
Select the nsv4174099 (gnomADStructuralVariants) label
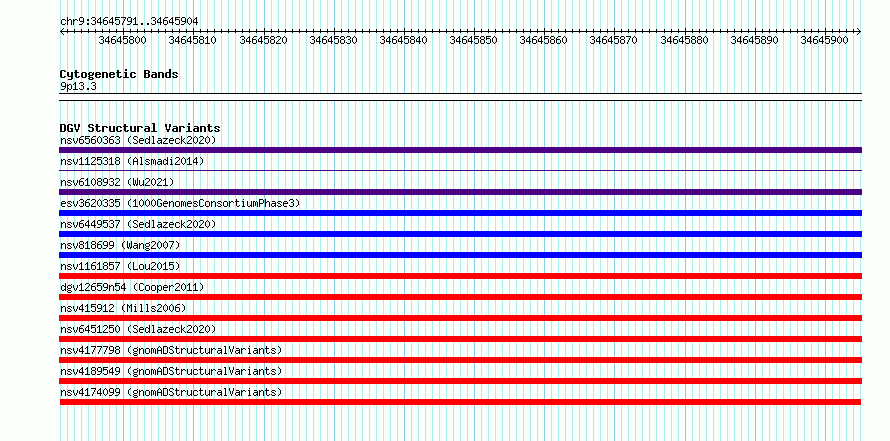tap(171, 392)
